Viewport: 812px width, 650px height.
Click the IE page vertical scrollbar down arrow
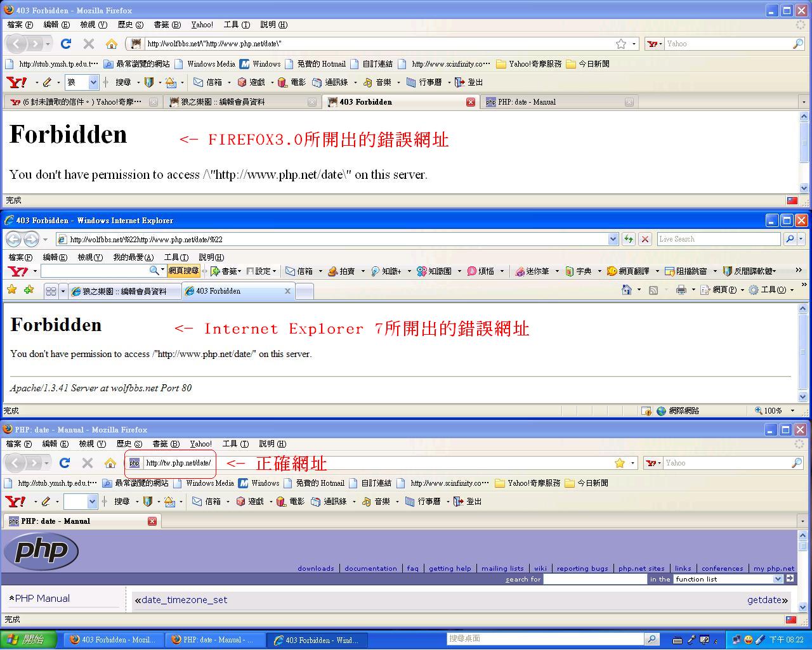pyautogui.click(x=802, y=397)
